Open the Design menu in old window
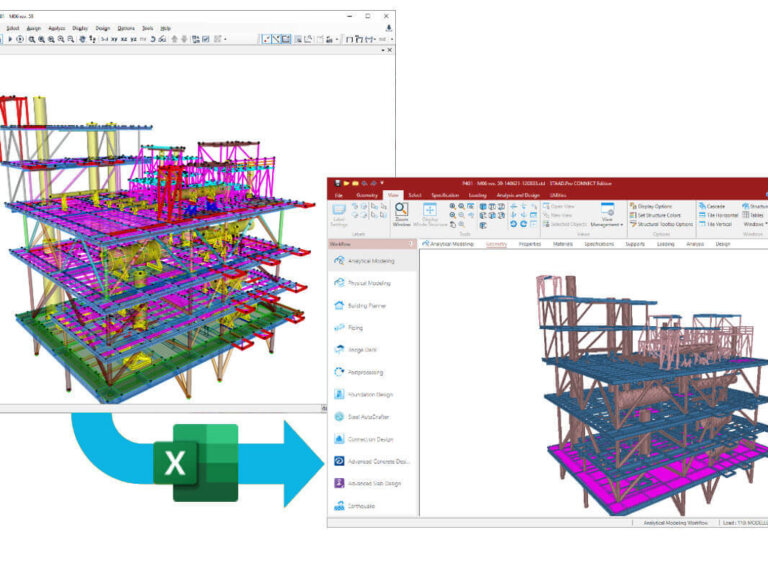Viewport: 768px width, 576px height. [103, 28]
